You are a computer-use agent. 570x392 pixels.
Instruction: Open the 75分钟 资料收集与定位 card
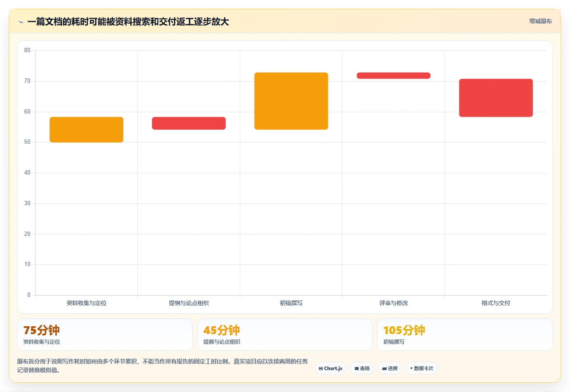click(x=105, y=335)
